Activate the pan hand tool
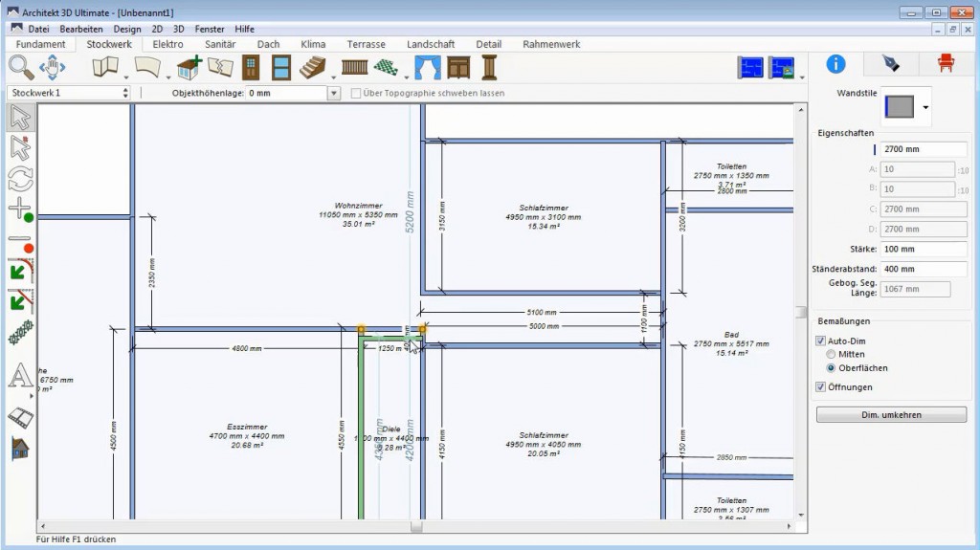This screenshot has height=550, width=980. tap(53, 67)
